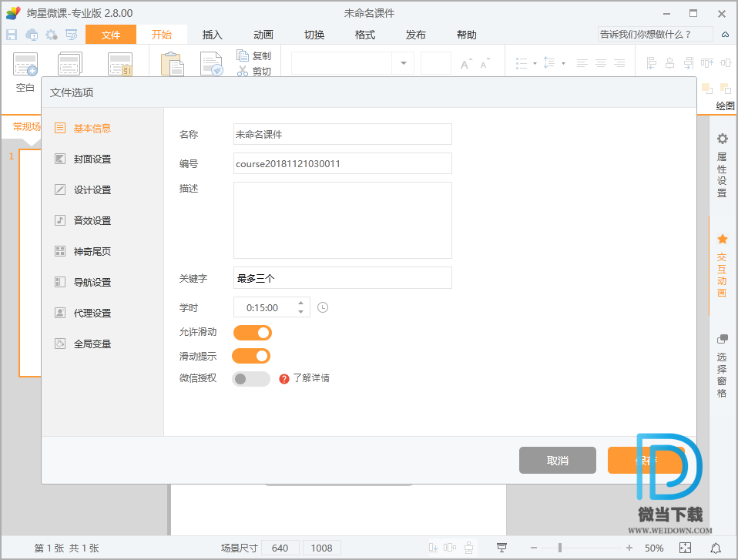The width and height of the screenshot is (738, 560).
Task: Increase 学时 with the up stepper arrow
Action: 300,303
